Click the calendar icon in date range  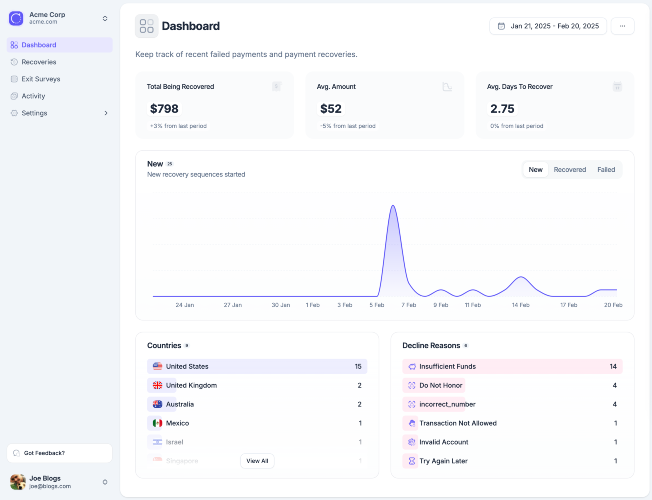pos(501,26)
